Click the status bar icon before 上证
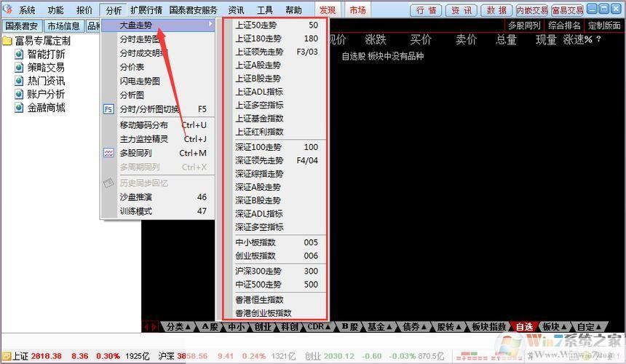 click(x=7, y=356)
